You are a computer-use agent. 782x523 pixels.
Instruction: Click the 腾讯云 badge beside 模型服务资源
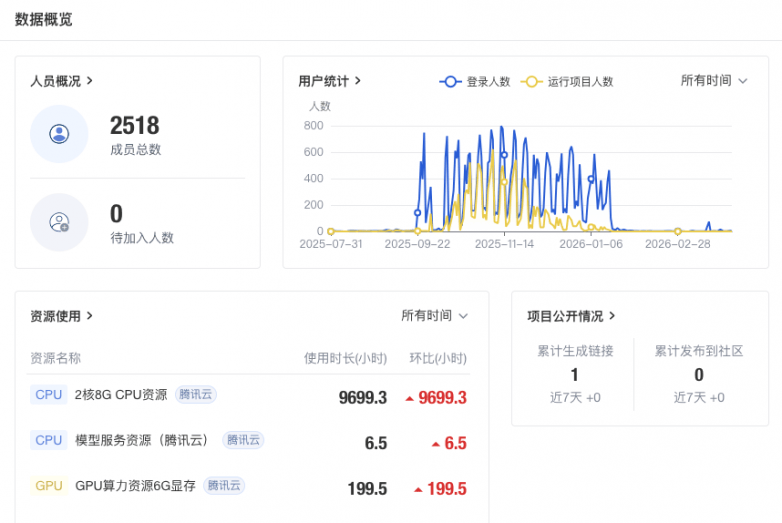tap(243, 440)
